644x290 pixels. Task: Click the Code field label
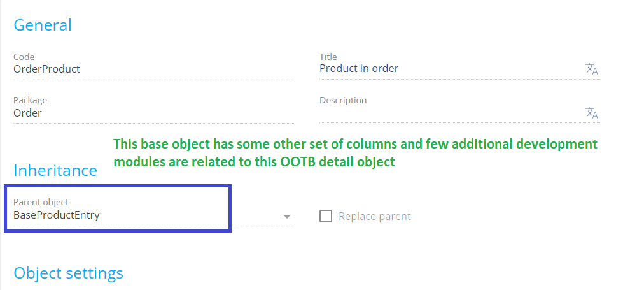click(x=24, y=57)
